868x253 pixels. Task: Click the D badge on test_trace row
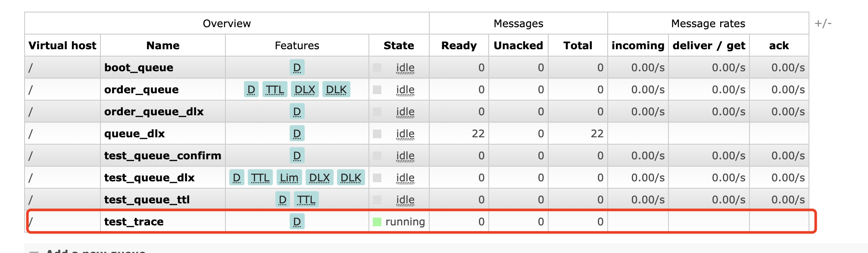[x=297, y=222]
